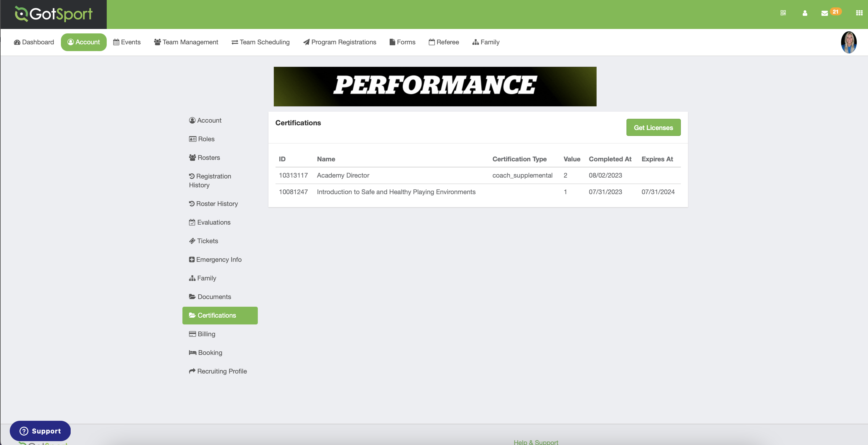Open the user profile icon in header
The height and width of the screenshot is (445, 868).
[x=805, y=13]
